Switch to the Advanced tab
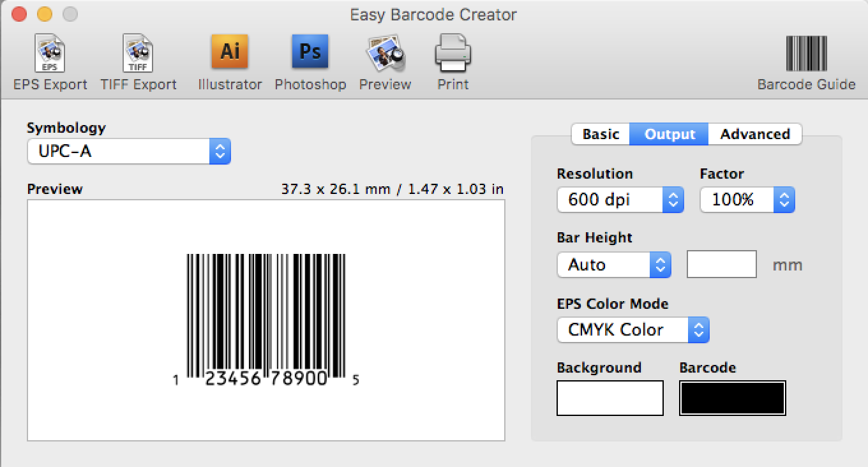Screen dimensions: 868x467 [x=755, y=134]
